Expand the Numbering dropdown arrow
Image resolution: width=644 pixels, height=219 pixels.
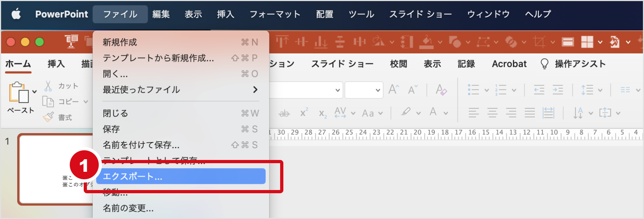click(514, 90)
